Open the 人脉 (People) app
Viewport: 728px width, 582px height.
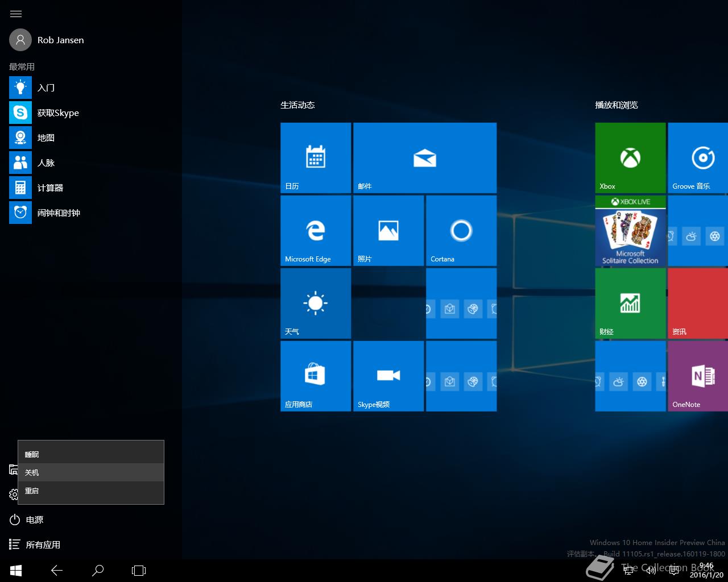tap(91, 163)
